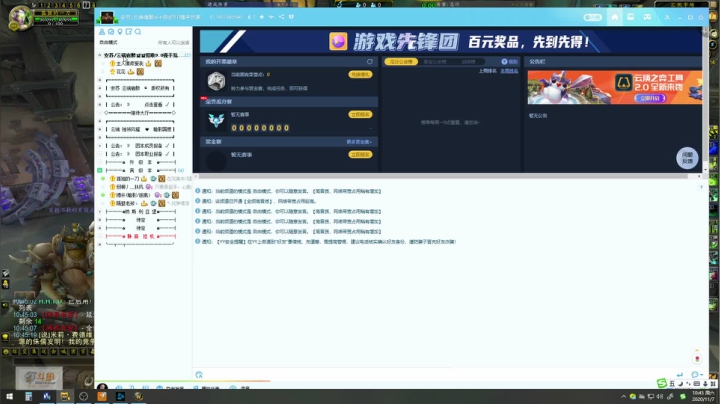720x404 pixels.
Task: Select the first user under 再级本 channel
Action: click(x=147, y=179)
